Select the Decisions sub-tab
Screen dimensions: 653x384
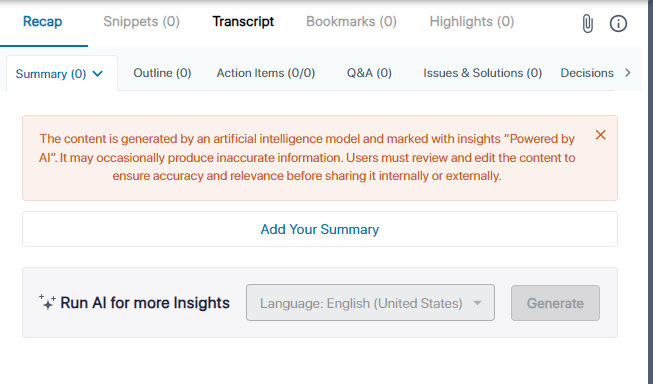pos(587,73)
